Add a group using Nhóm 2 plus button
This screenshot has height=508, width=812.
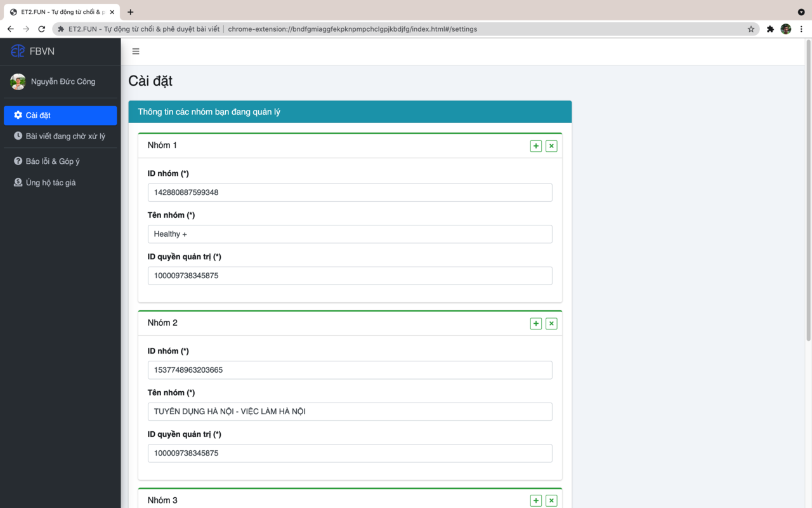(x=536, y=324)
